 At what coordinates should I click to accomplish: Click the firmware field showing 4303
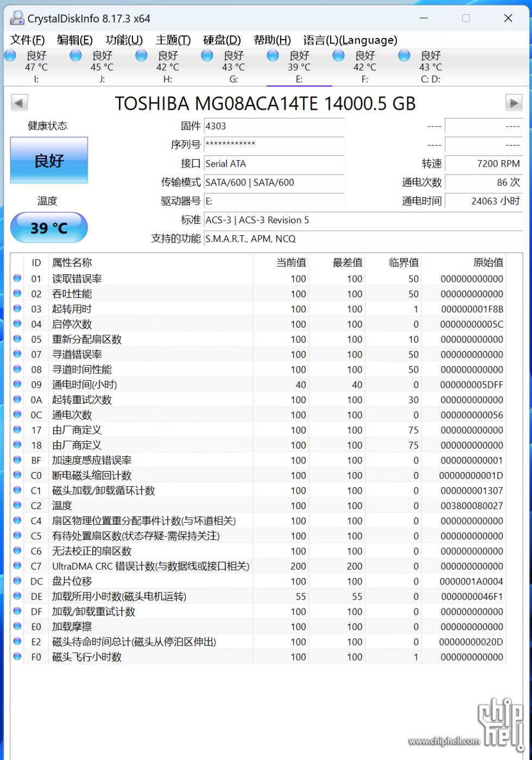[274, 126]
